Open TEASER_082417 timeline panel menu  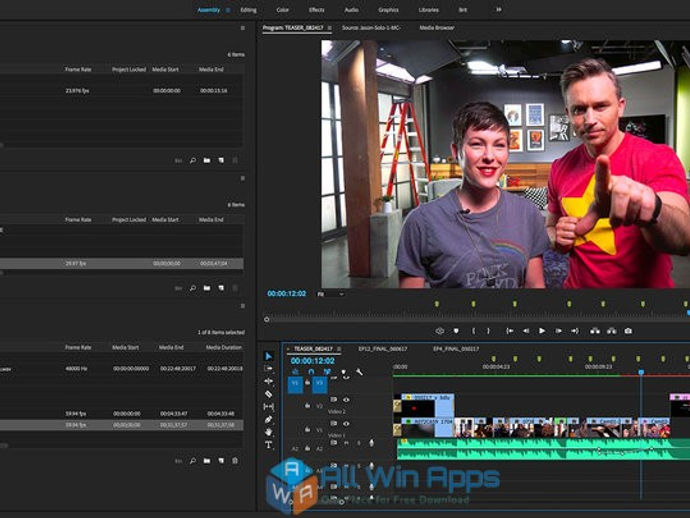pos(339,349)
